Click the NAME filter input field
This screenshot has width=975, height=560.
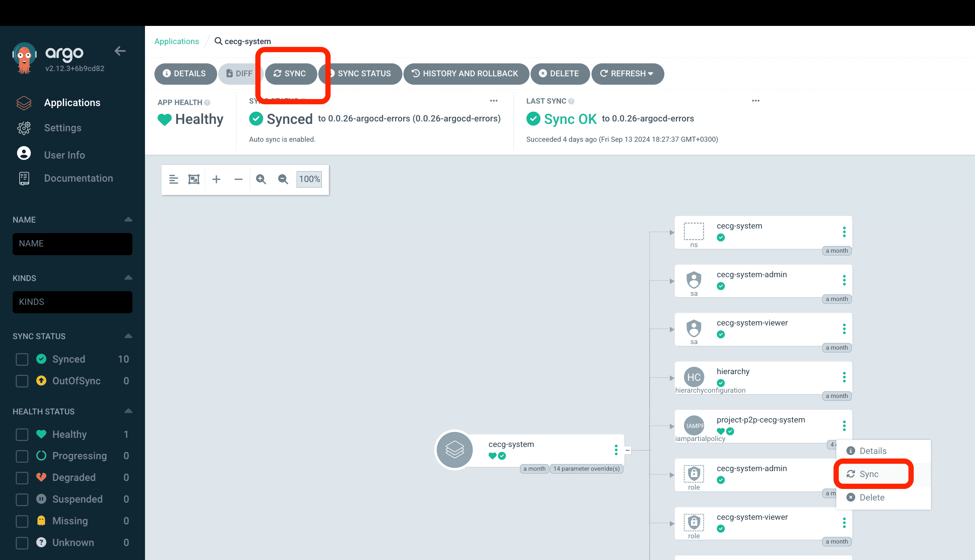72,244
